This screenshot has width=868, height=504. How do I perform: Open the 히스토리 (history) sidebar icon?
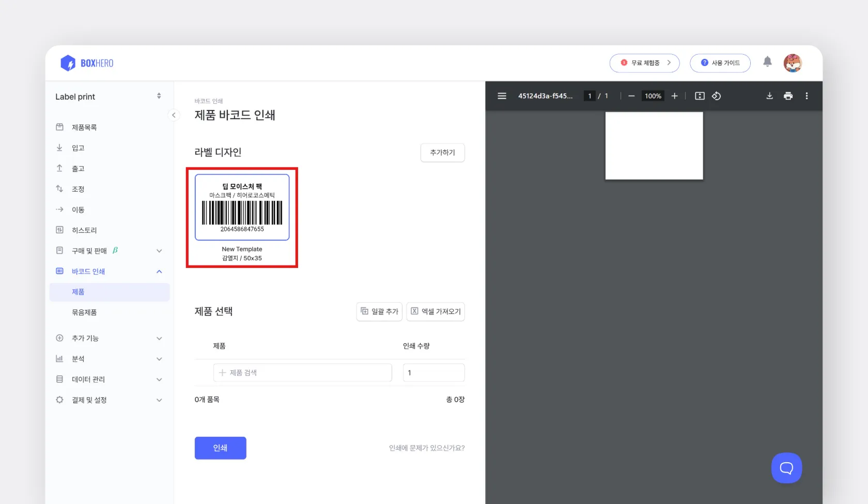click(59, 230)
